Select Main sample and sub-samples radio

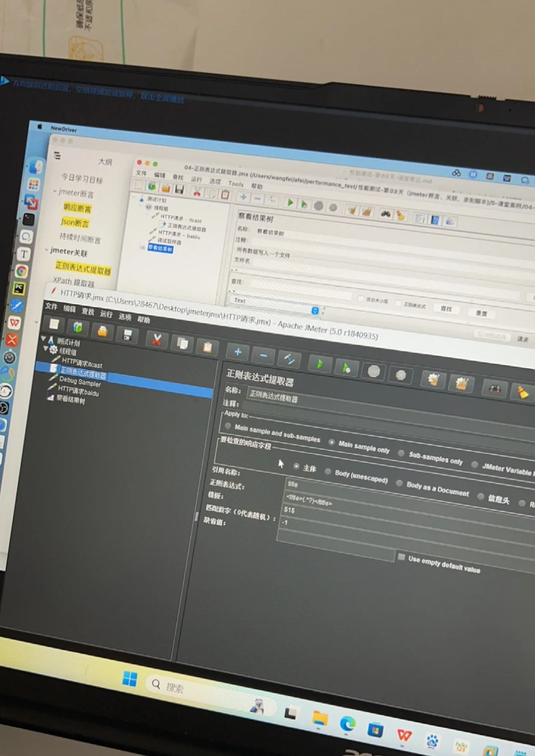coord(228,426)
